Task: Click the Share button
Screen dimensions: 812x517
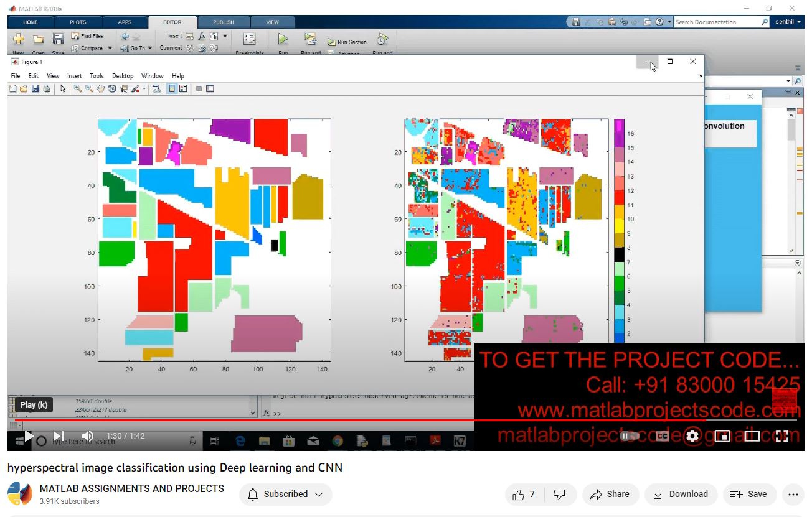Action: pos(610,495)
